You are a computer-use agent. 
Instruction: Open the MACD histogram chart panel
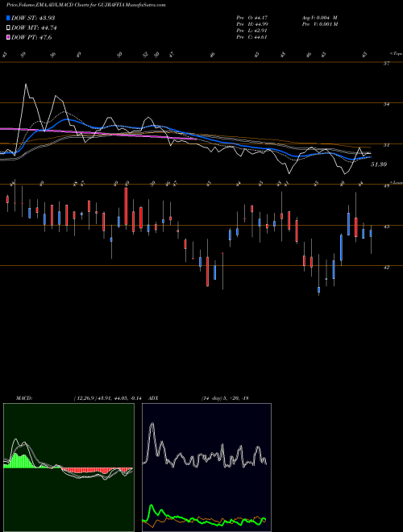coord(69,468)
